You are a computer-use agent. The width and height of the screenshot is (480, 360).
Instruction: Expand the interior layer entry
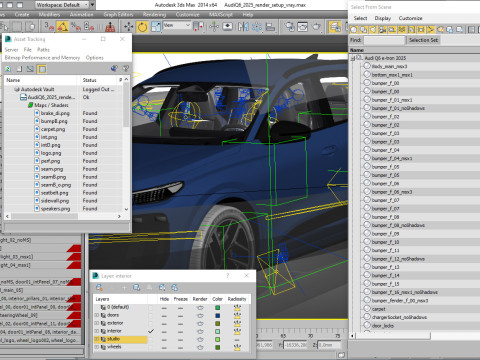point(97,331)
